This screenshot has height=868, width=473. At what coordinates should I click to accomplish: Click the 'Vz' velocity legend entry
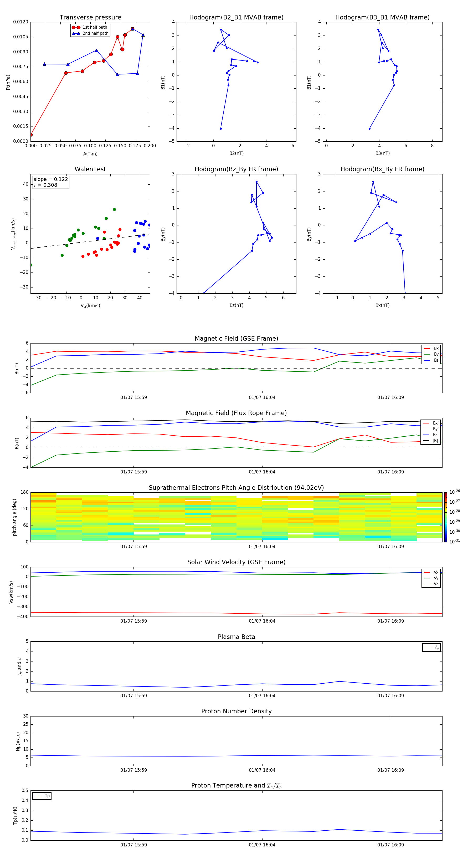click(x=431, y=584)
